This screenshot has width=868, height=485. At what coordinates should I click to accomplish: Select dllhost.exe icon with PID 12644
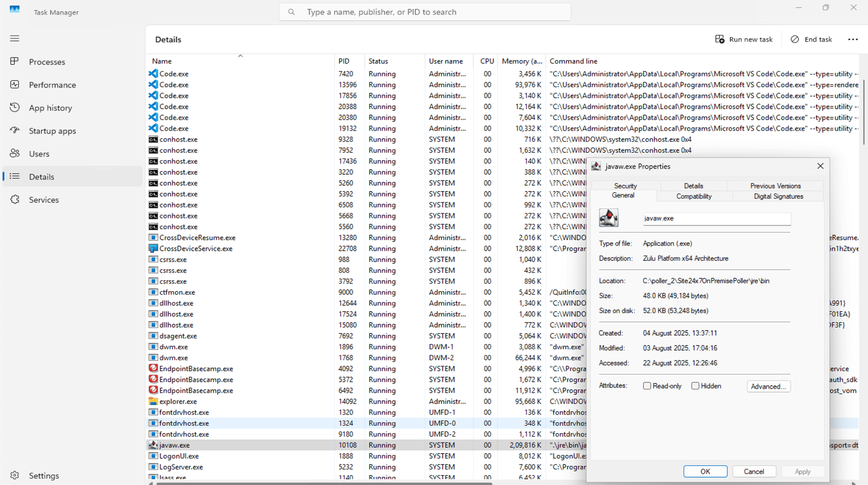(x=153, y=303)
